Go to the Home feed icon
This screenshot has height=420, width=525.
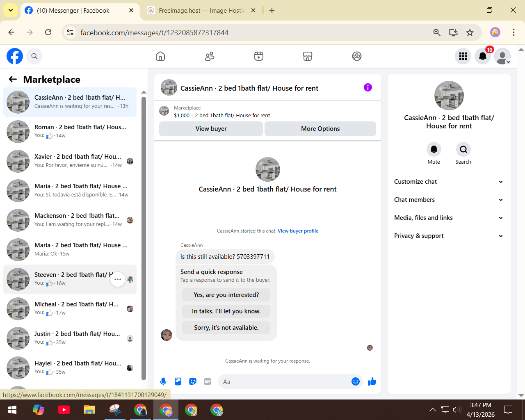click(x=160, y=56)
